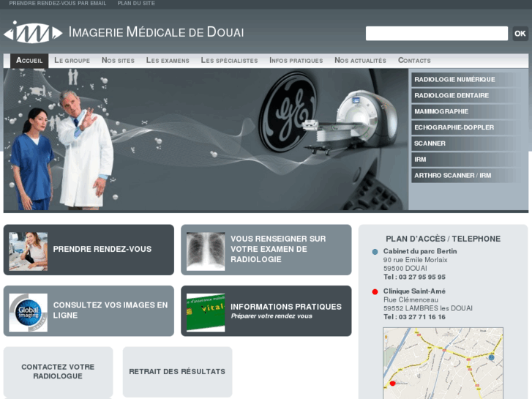This screenshot has width=532, height=399.
Task: Click the search input field
Action: tap(436, 34)
